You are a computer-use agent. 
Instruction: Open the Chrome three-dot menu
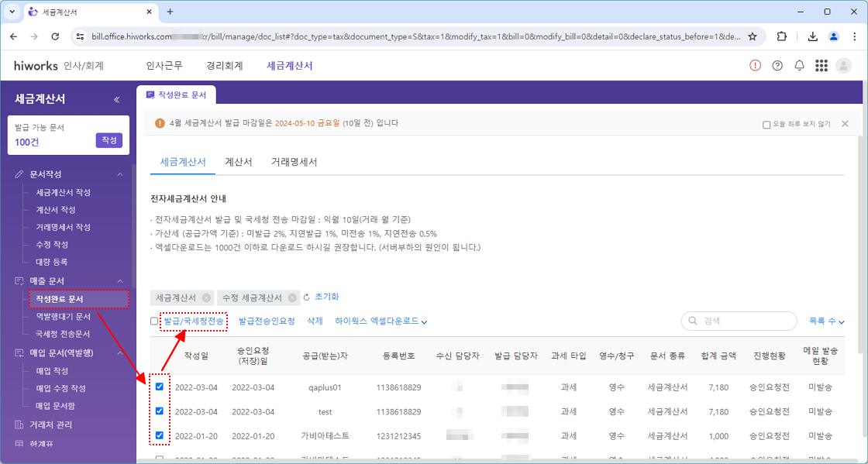[x=854, y=36]
